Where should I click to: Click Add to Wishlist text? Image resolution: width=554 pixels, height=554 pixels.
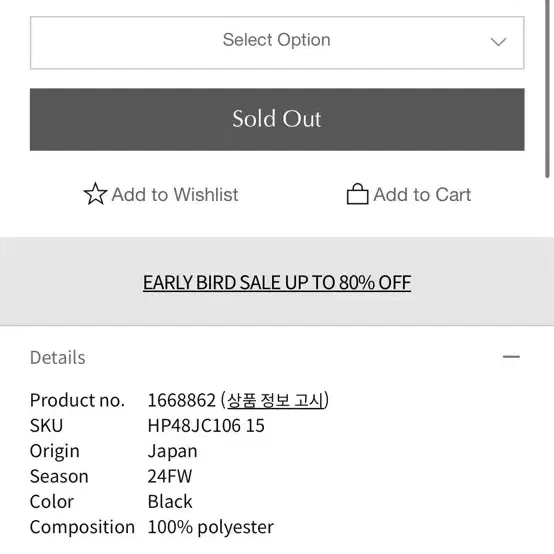pos(175,195)
